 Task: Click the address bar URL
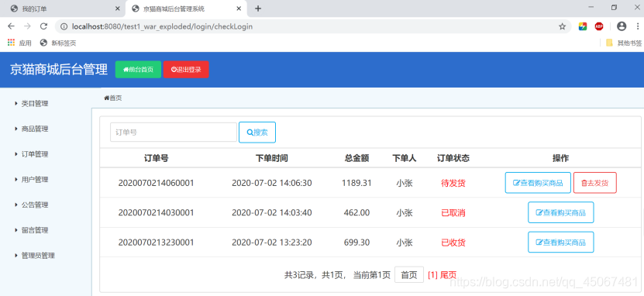click(x=162, y=26)
